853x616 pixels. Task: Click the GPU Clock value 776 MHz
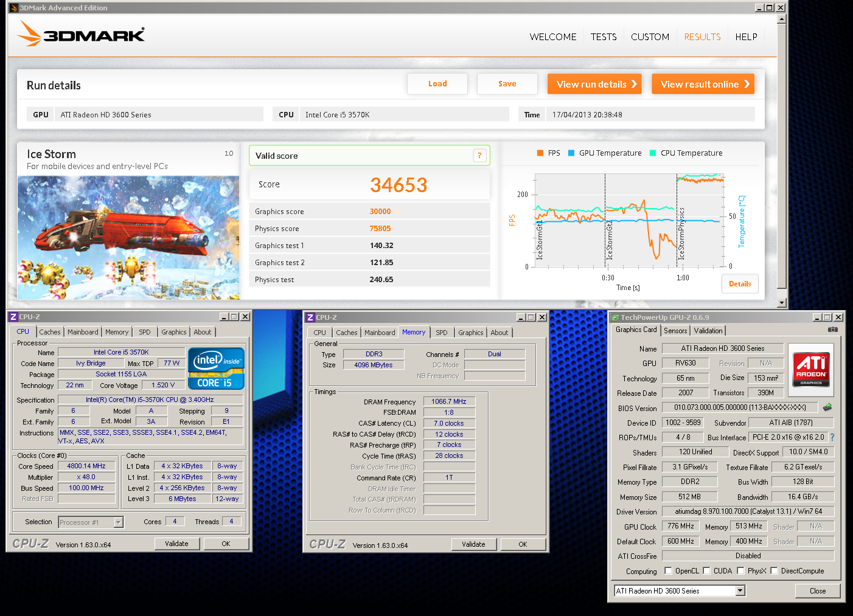[681, 526]
